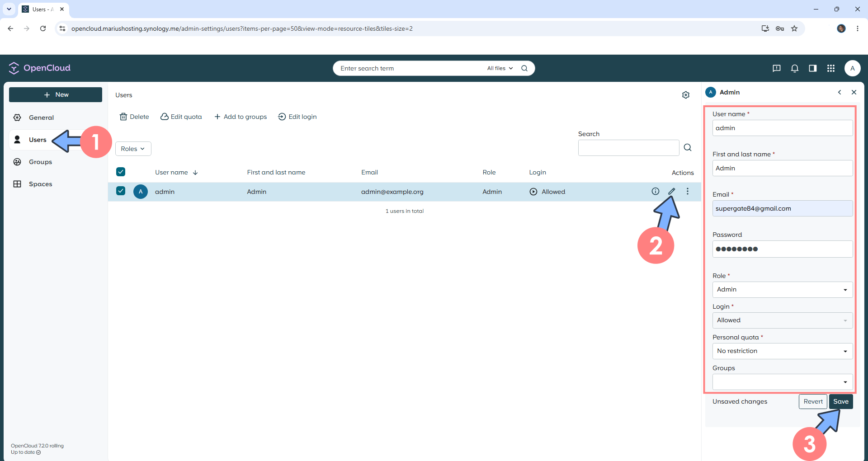Save the user changes
The height and width of the screenshot is (461, 868).
coord(841,401)
